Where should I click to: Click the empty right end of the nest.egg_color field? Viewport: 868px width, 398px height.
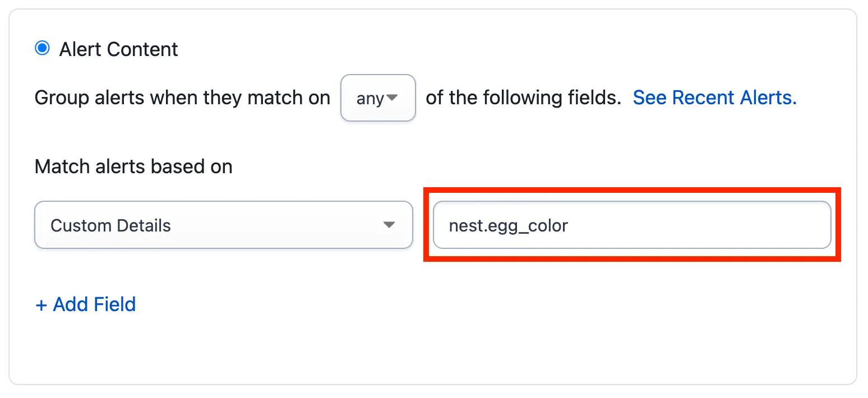(x=785, y=225)
